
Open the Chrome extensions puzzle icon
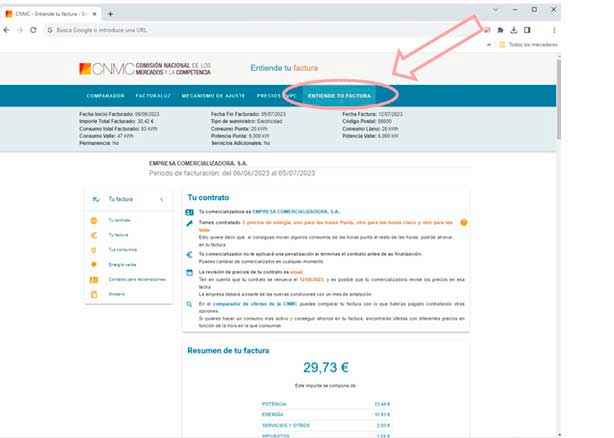coord(500,30)
